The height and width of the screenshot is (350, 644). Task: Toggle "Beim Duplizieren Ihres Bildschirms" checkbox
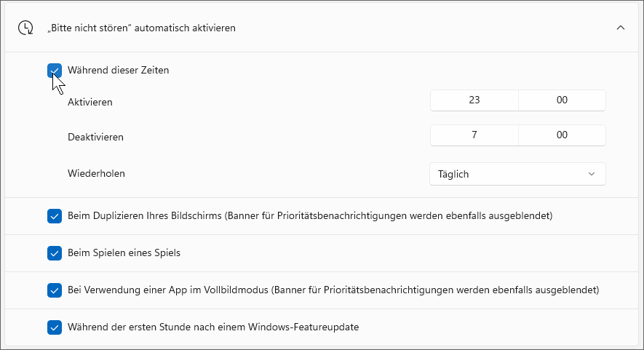55,216
